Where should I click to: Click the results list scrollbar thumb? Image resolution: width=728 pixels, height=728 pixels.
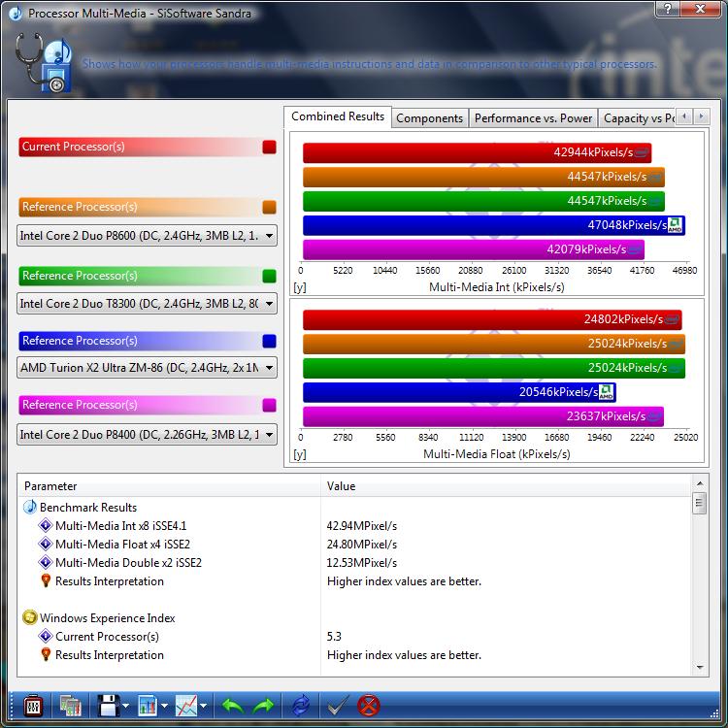point(700,503)
